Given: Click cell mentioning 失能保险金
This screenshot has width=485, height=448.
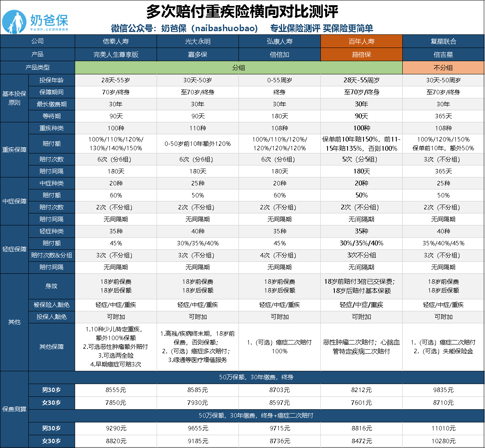Looking at the screenshot, I should (443, 347).
